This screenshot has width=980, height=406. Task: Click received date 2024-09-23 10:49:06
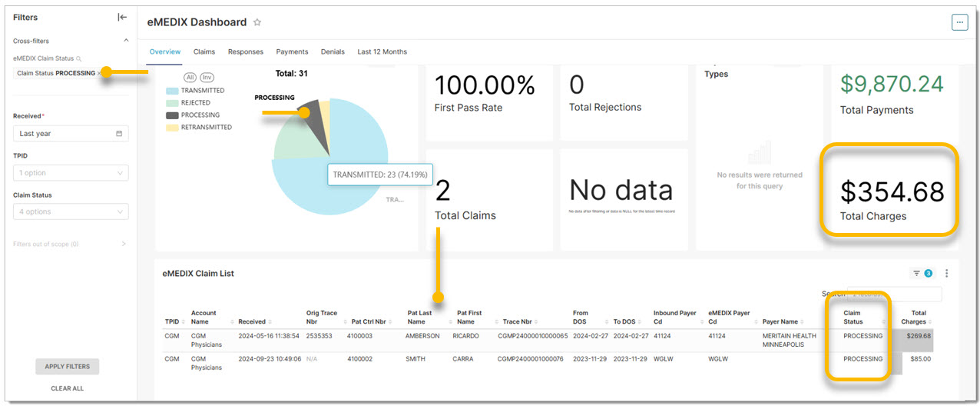click(x=268, y=358)
